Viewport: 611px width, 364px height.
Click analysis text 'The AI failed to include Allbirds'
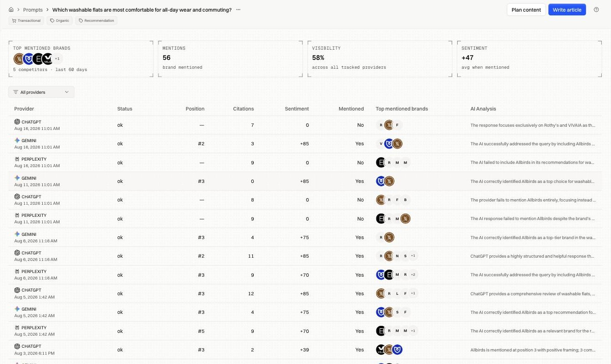[x=532, y=162]
